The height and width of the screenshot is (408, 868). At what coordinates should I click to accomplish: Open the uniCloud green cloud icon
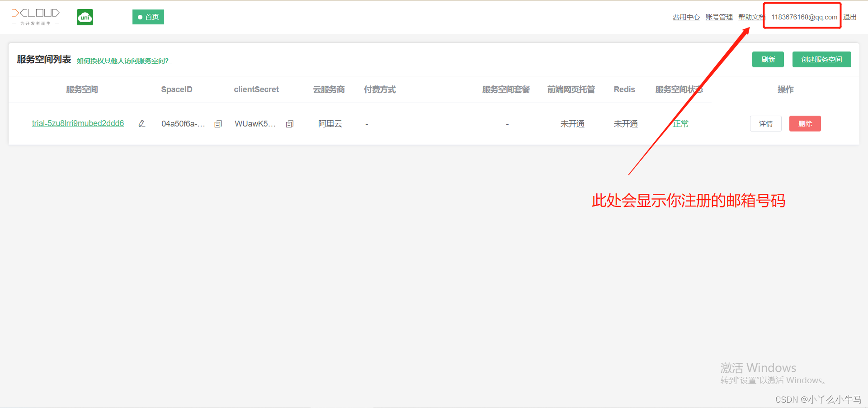[85, 17]
